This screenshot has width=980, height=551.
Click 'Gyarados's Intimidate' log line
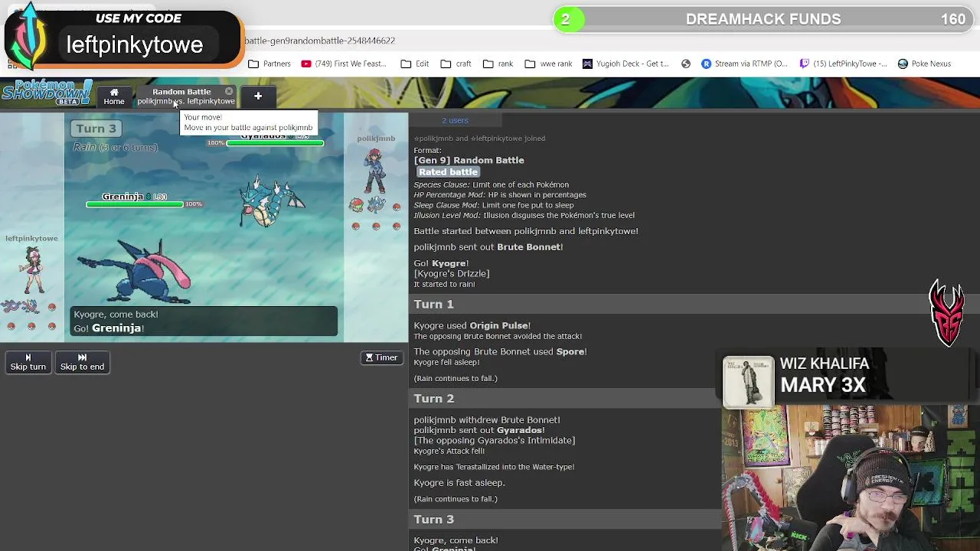pyautogui.click(x=494, y=440)
